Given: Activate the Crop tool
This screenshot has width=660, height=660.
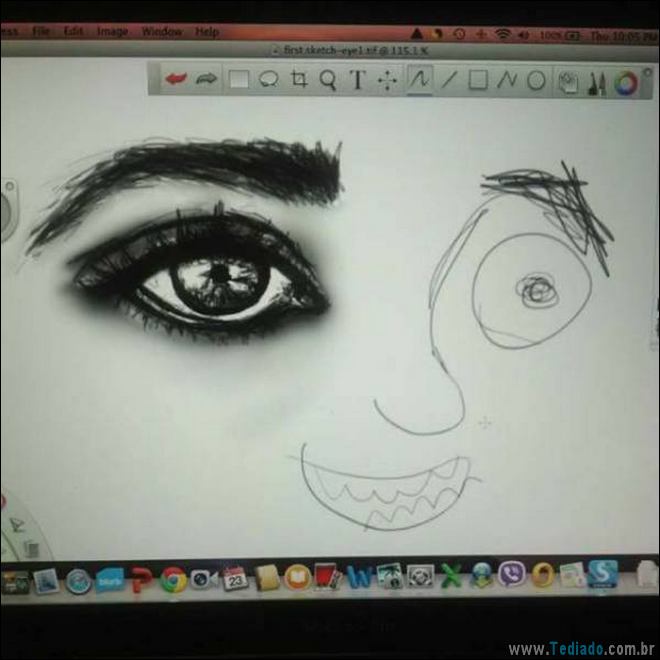Looking at the screenshot, I should [x=298, y=80].
